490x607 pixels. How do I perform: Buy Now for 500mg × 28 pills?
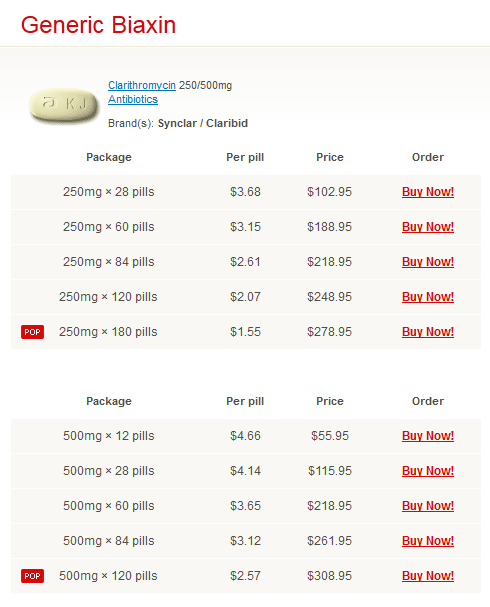pyautogui.click(x=428, y=471)
